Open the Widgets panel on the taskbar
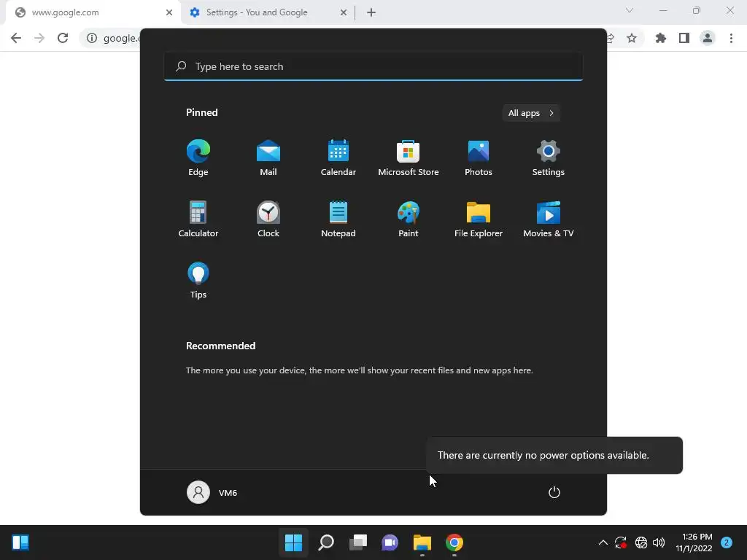The width and height of the screenshot is (747, 560). (x=20, y=542)
